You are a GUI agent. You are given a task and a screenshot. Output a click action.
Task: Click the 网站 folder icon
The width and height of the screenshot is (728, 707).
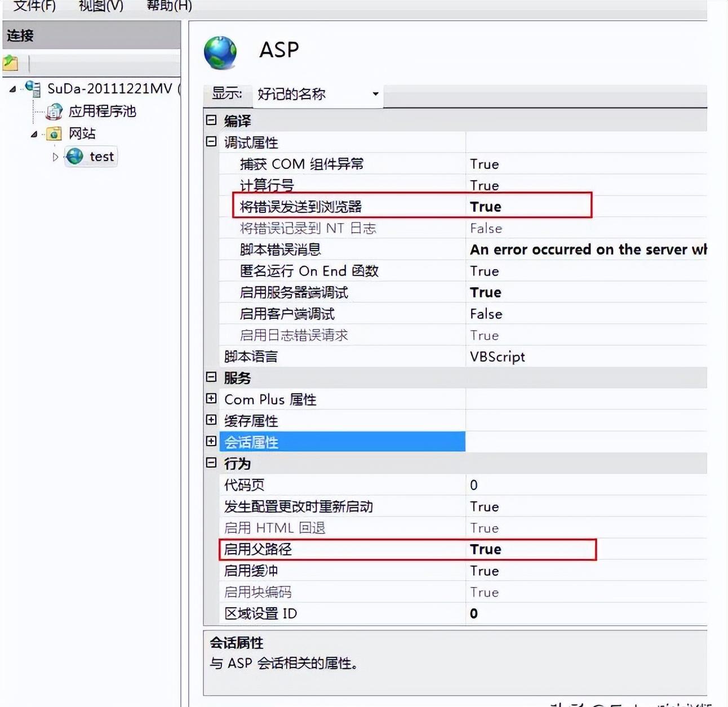point(54,134)
